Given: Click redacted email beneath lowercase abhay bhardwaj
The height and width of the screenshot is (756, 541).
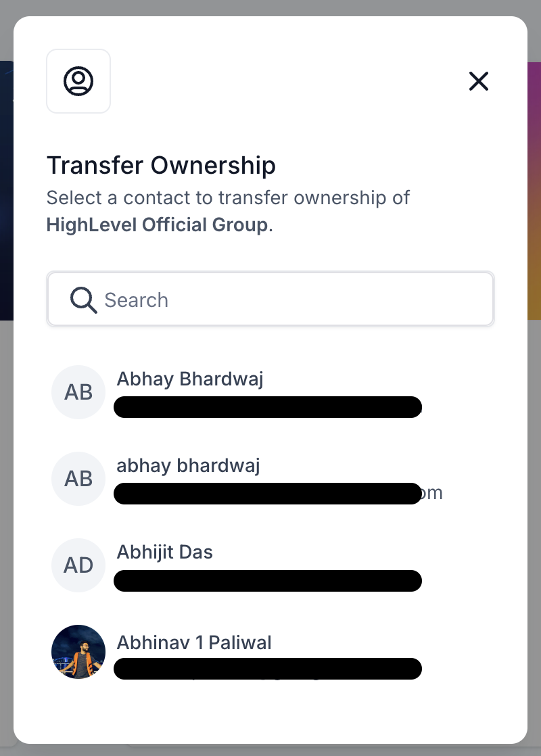Looking at the screenshot, I should tap(268, 494).
